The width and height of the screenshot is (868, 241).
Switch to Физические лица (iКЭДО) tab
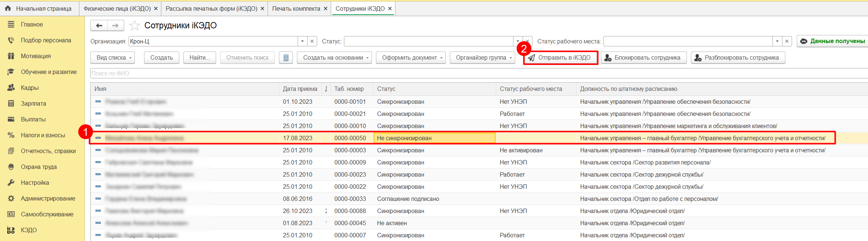coord(117,8)
